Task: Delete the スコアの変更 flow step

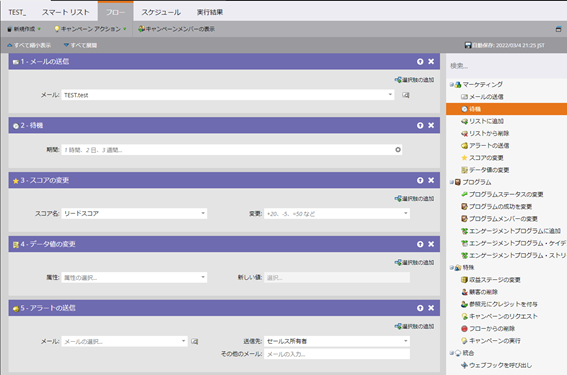Action: coord(431,180)
